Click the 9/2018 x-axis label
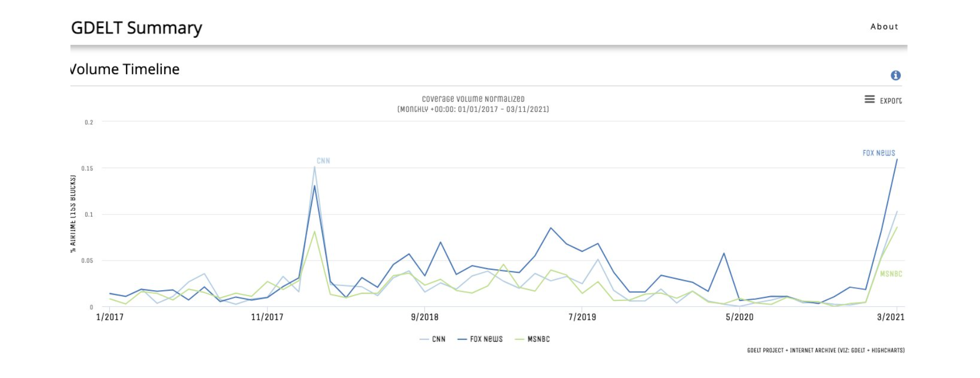This screenshot has height=378, width=980. click(x=425, y=317)
